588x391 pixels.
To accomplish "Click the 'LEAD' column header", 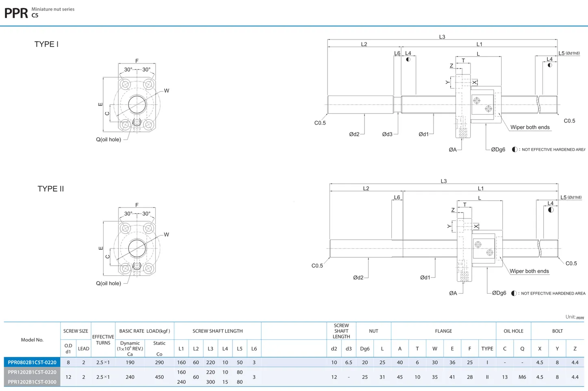I will (84, 349).
